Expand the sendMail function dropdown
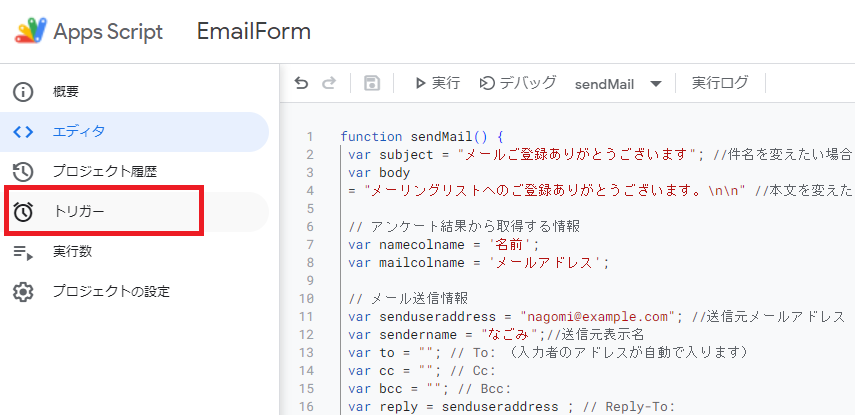This screenshot has width=855, height=415. [x=656, y=84]
